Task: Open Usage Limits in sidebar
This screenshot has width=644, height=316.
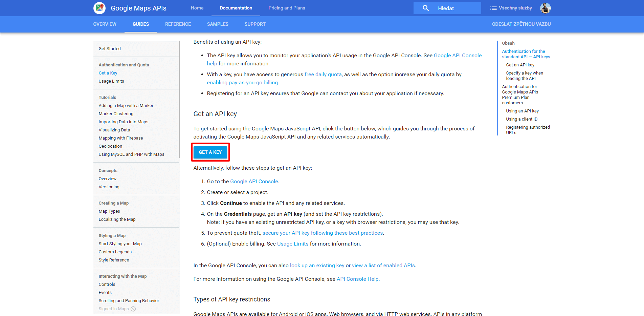Action: pos(111,81)
